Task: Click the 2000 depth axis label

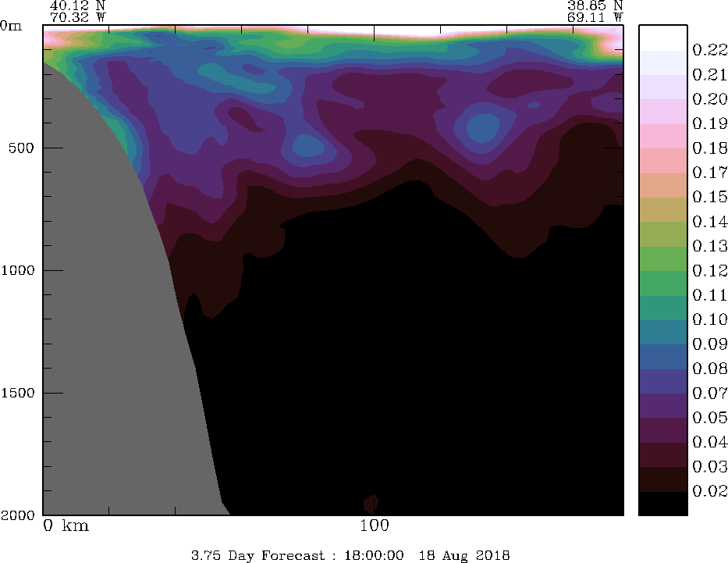Action: (x=18, y=515)
